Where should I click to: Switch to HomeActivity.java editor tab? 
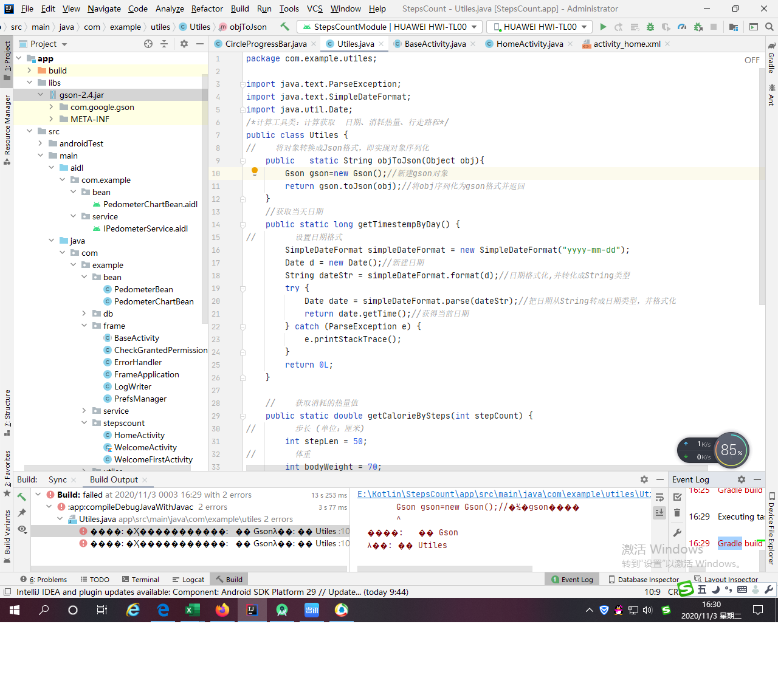click(529, 44)
